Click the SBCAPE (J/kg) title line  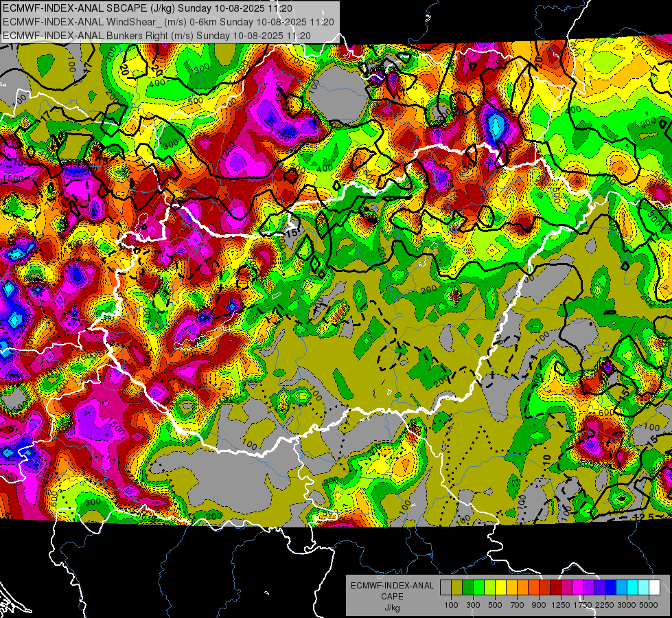point(148,8)
